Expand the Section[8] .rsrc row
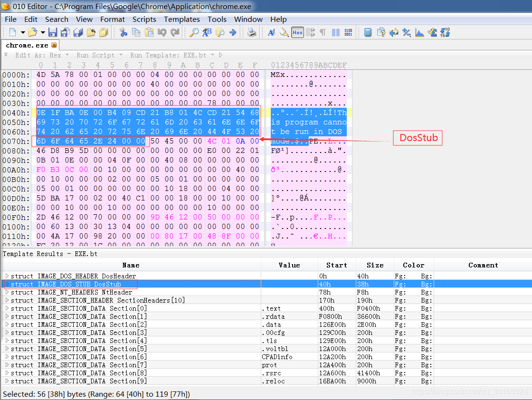This screenshot has height=400, width=532. tap(7, 373)
